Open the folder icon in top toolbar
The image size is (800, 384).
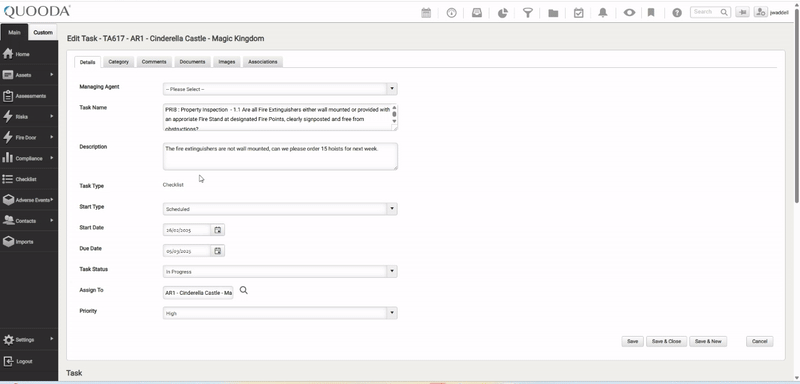pos(553,13)
